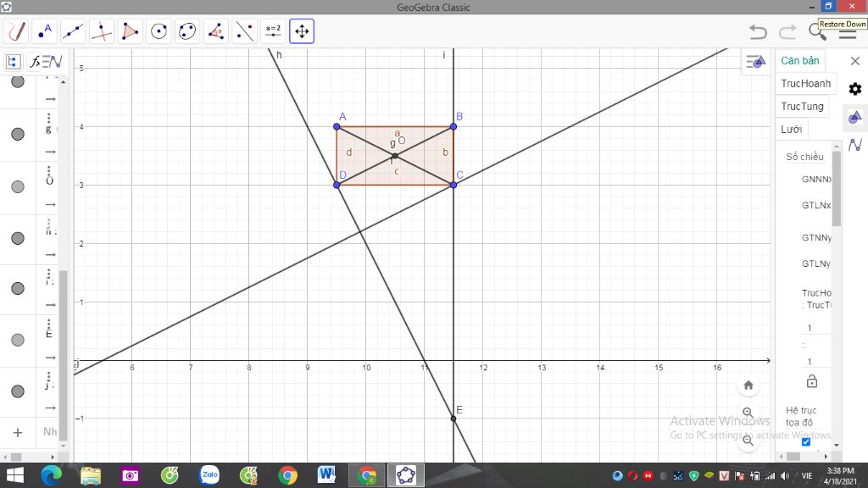
Task: Select point E on line i
Action: [453, 419]
